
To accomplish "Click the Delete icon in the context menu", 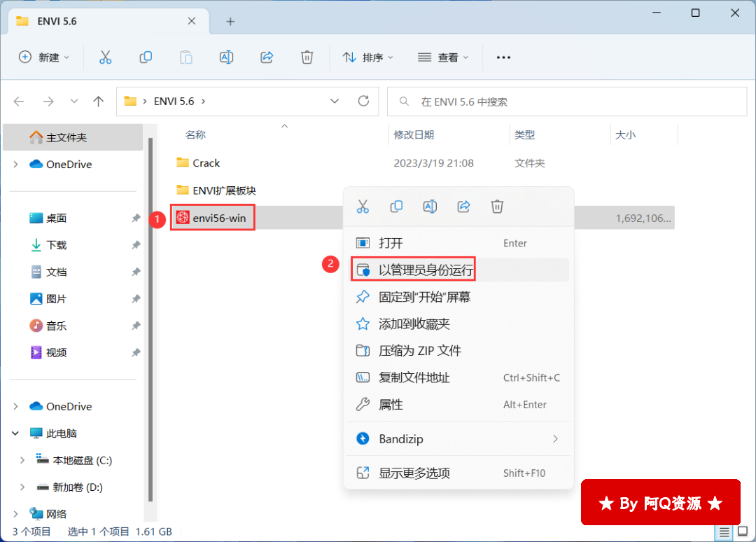I will 497,207.
